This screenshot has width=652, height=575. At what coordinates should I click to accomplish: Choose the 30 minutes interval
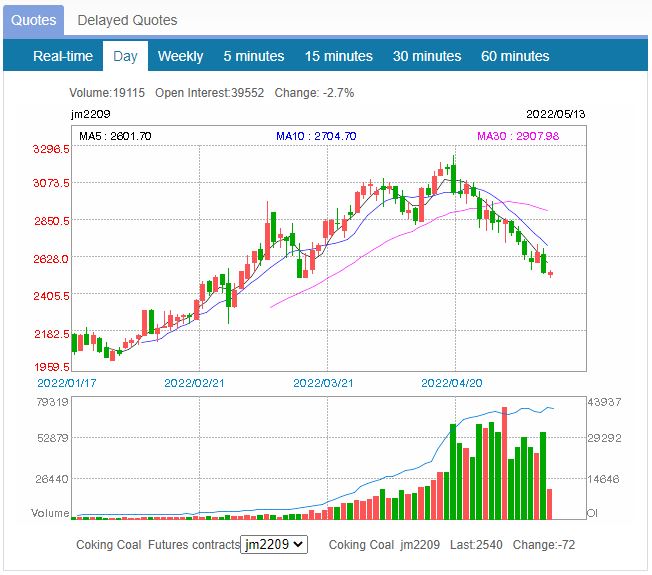(427, 56)
